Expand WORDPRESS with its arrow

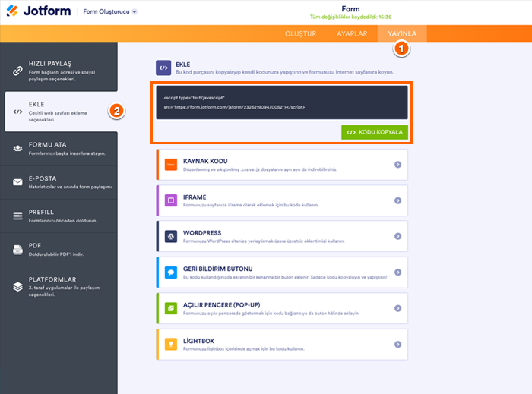coord(398,236)
